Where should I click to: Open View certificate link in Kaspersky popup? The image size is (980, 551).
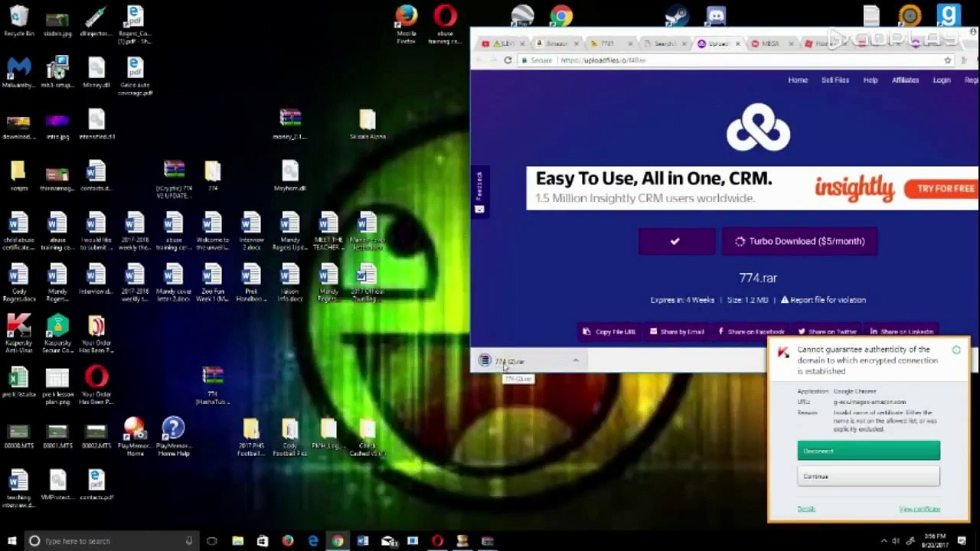[920, 509]
